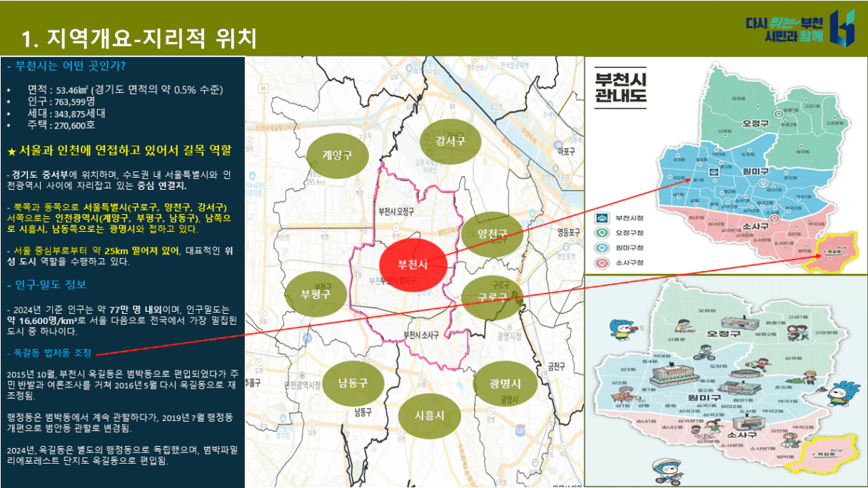Click the 인구·밀도 정보 heading

pos(46,285)
